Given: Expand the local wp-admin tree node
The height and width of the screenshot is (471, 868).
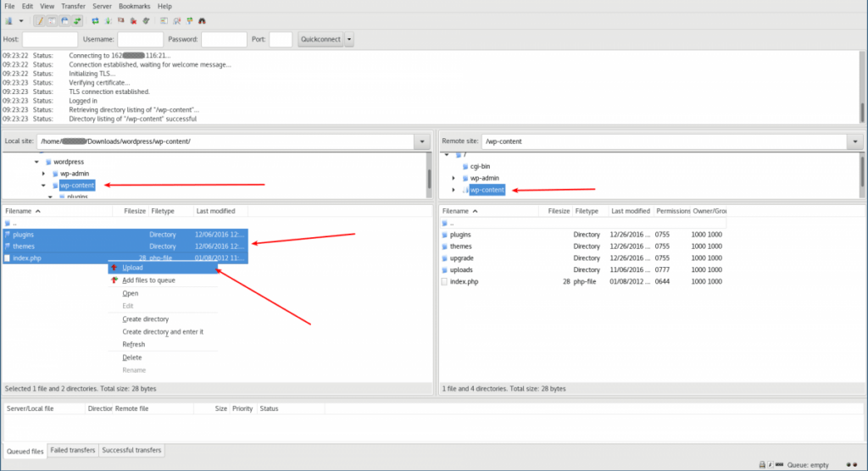Looking at the screenshot, I should click(x=43, y=174).
